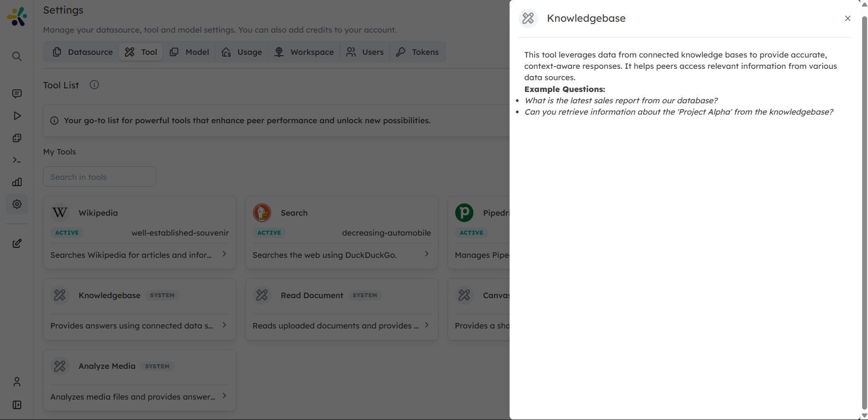The height and width of the screenshot is (420, 868).
Task: Open the Workspace settings tab
Action: click(304, 52)
